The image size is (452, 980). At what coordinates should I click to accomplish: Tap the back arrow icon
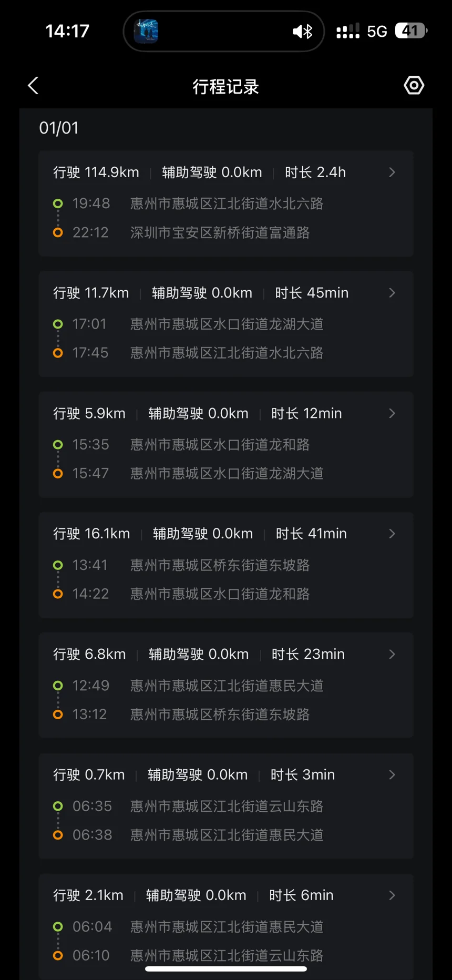33,86
